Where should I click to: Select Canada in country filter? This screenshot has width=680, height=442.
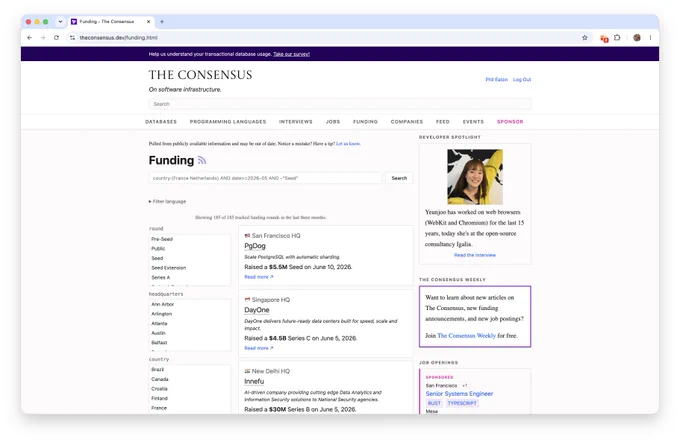[160, 379]
